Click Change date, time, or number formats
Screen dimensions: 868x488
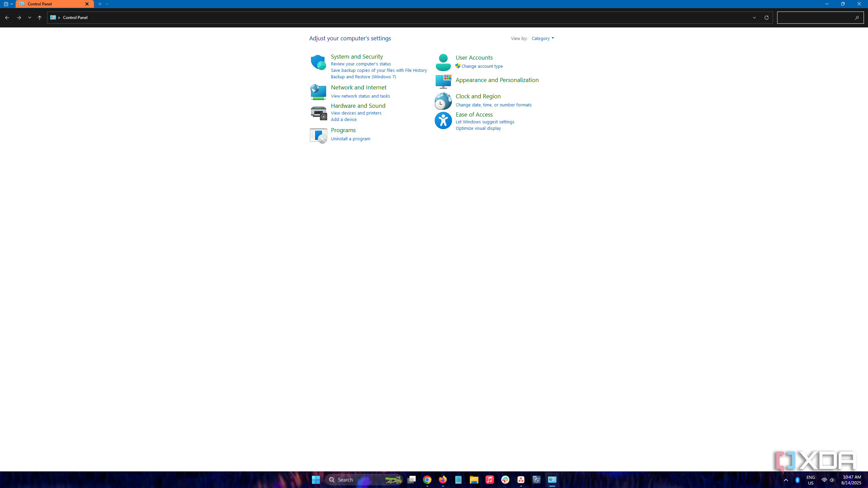pyautogui.click(x=494, y=105)
